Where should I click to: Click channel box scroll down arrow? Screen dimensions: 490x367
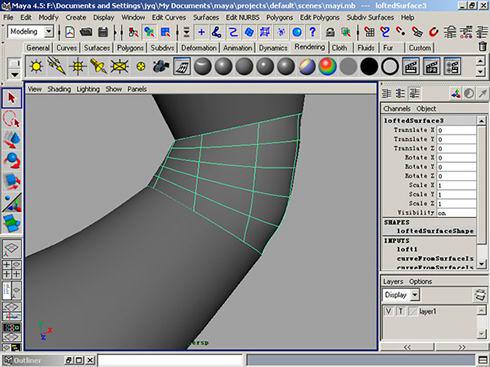[x=481, y=264]
